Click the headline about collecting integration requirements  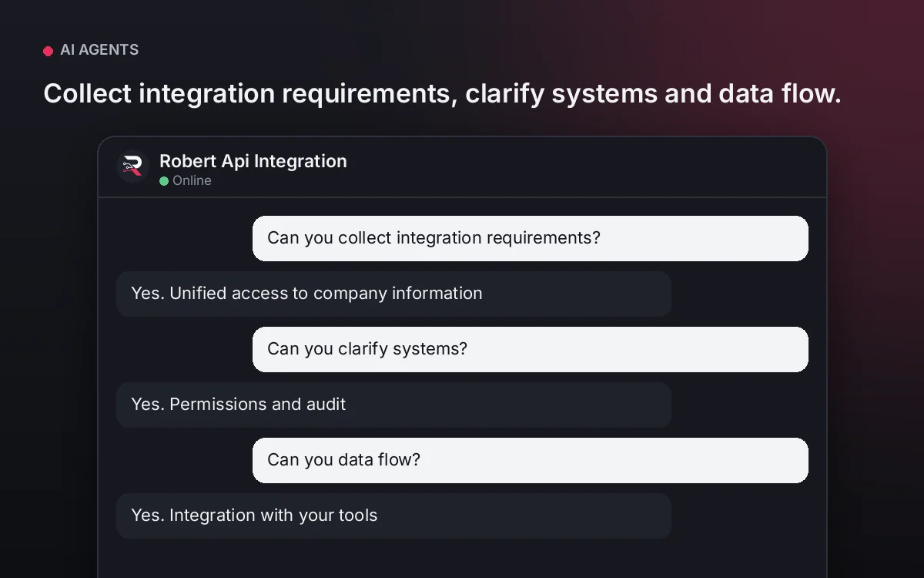[442, 93]
